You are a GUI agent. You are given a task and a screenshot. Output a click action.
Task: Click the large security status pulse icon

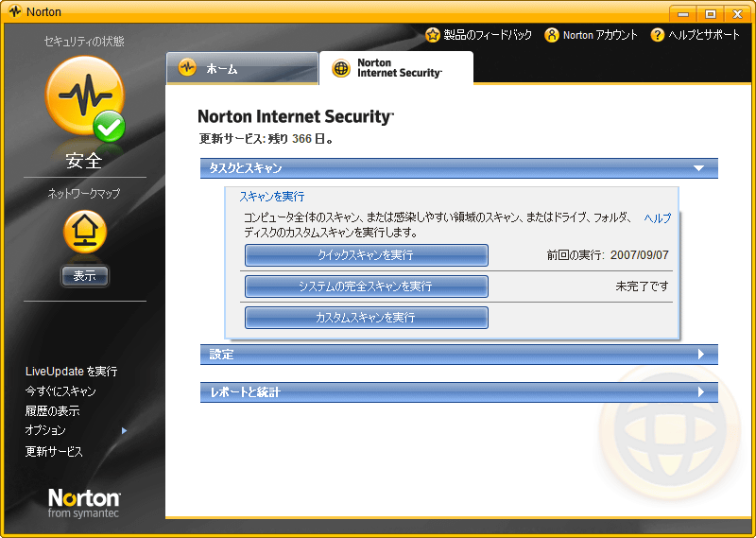pos(85,96)
